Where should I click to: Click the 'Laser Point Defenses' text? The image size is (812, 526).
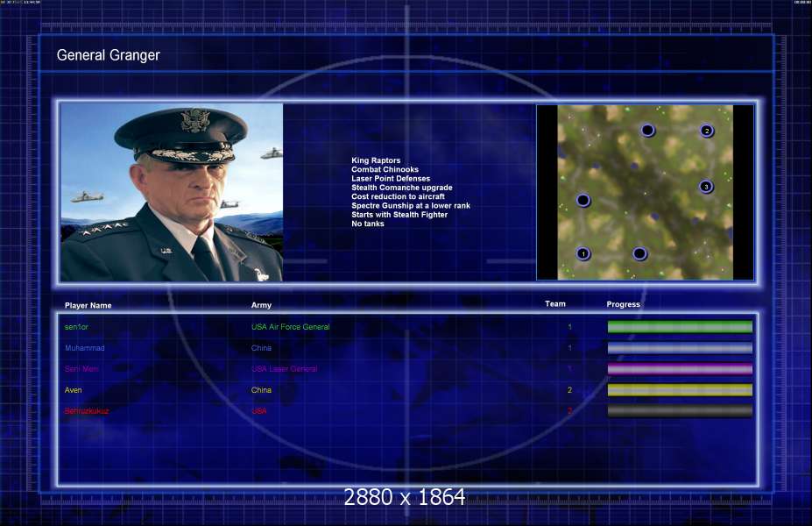(391, 178)
